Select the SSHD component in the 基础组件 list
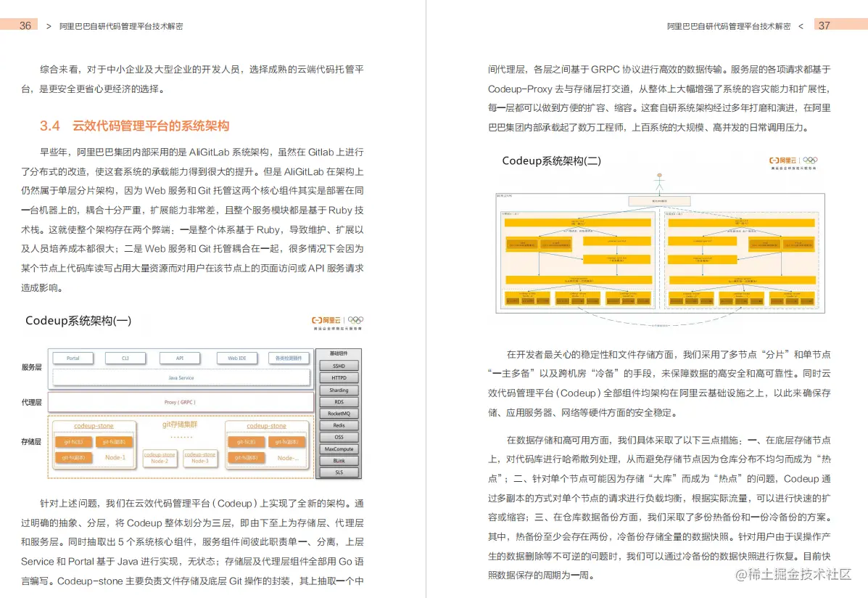Screen dimensions: 868x598 click(x=339, y=366)
